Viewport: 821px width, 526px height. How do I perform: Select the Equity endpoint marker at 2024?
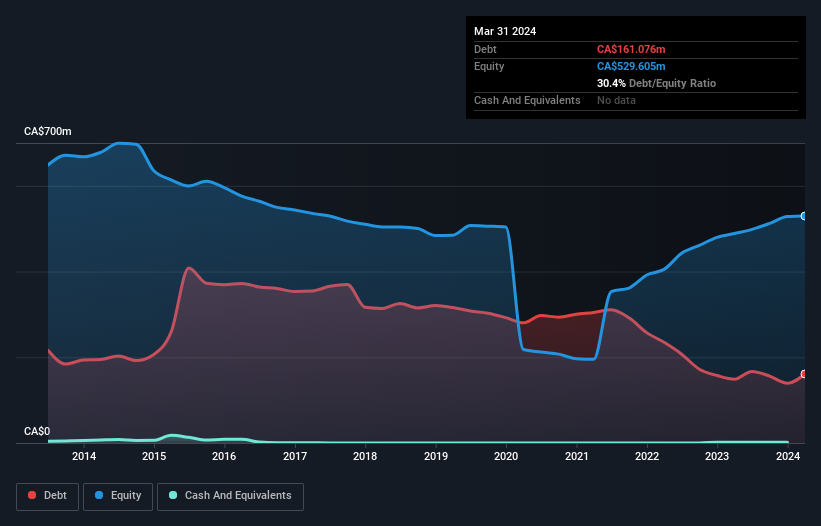click(x=804, y=216)
